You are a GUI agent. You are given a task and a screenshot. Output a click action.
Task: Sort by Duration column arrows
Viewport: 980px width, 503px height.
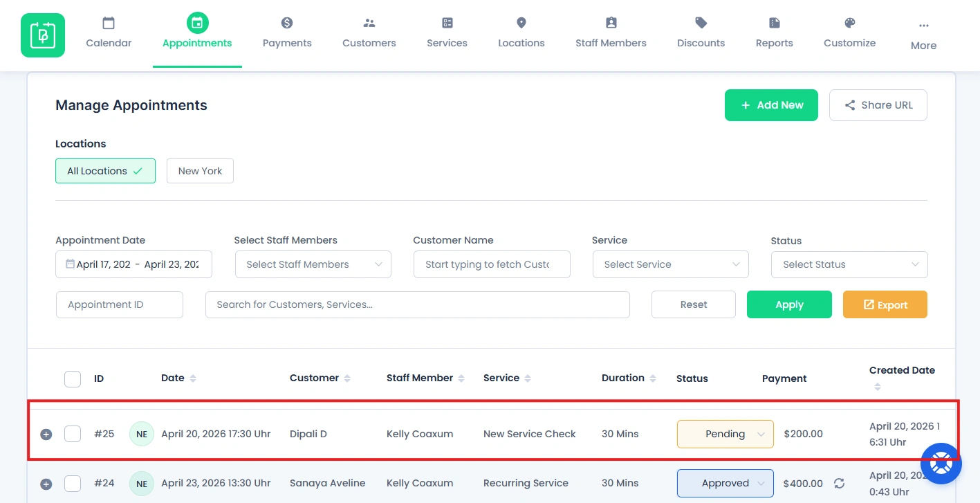(x=653, y=378)
